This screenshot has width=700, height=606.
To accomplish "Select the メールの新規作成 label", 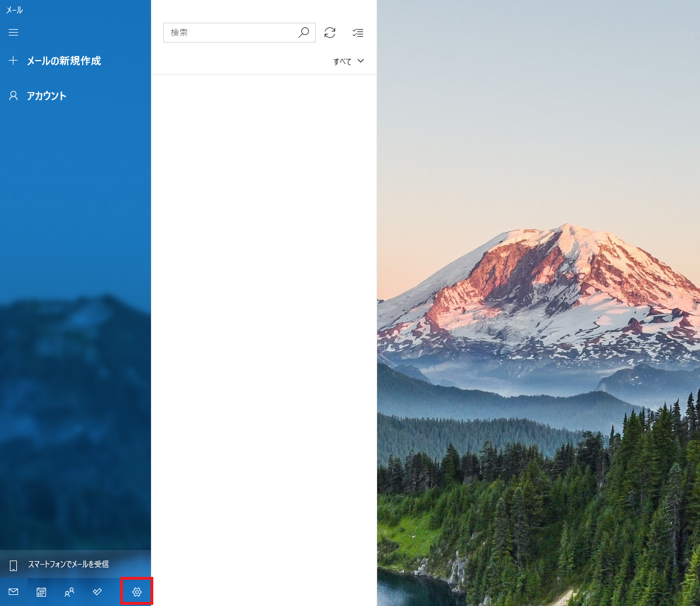I will tap(64, 61).
